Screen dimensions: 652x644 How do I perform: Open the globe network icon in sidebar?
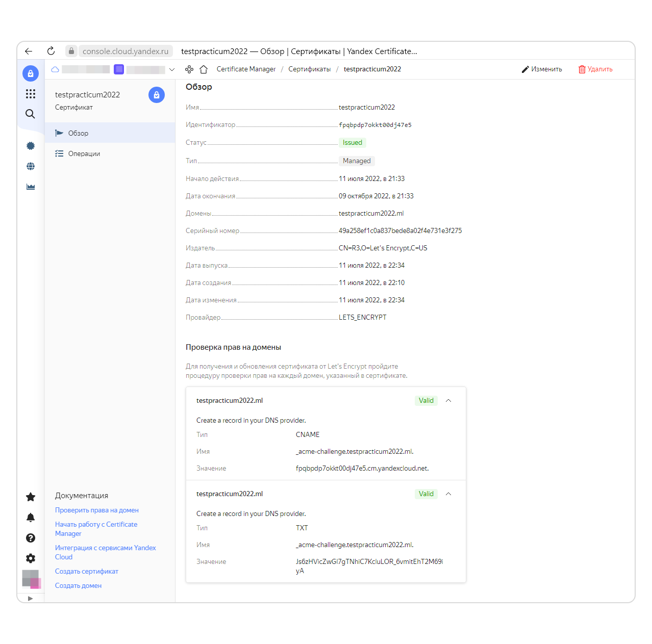pos(31,166)
